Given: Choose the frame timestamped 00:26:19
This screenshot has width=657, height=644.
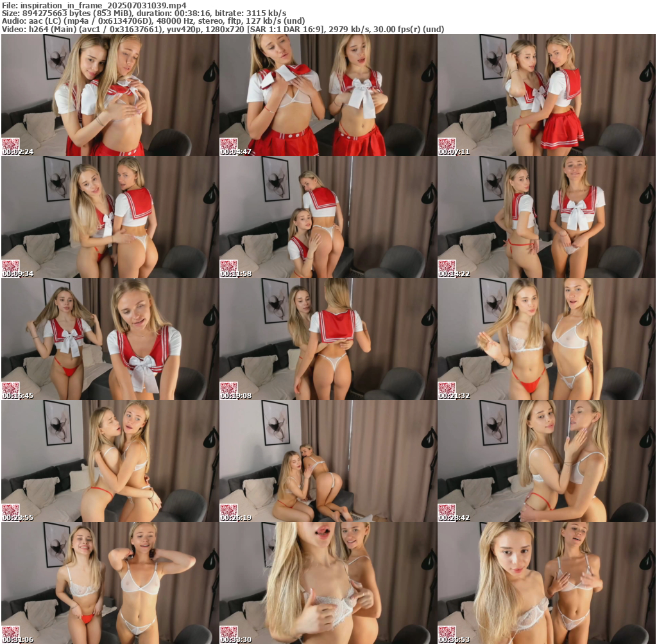Looking at the screenshot, I should 328,461.
